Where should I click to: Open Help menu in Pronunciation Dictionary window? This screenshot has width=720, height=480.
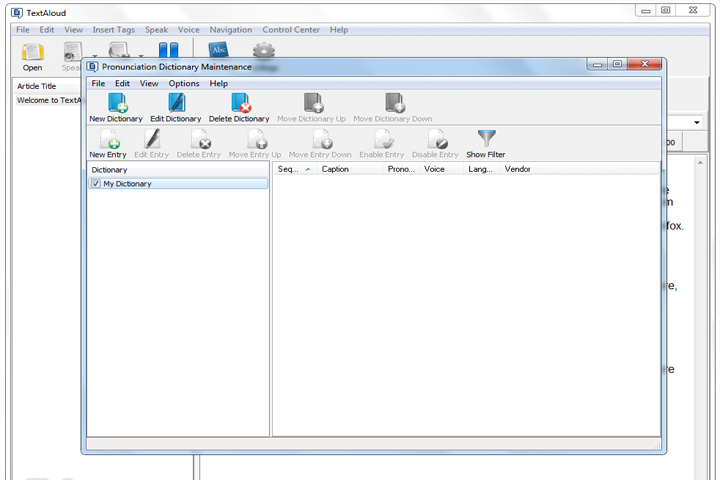tap(219, 84)
